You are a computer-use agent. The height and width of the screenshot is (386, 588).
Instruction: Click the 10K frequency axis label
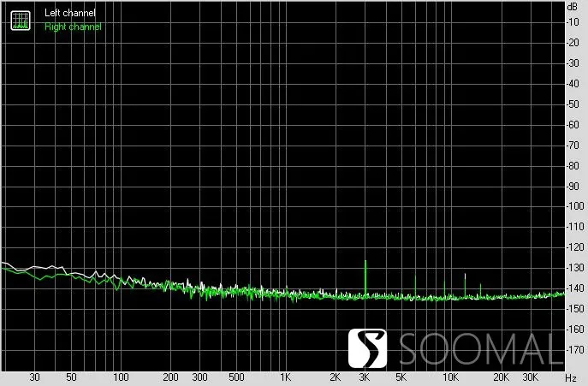coord(450,377)
